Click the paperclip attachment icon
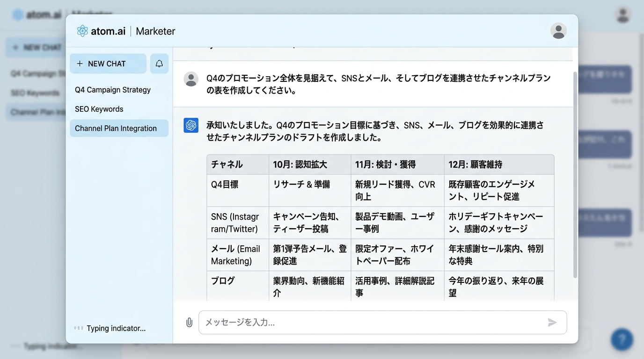 [189, 322]
